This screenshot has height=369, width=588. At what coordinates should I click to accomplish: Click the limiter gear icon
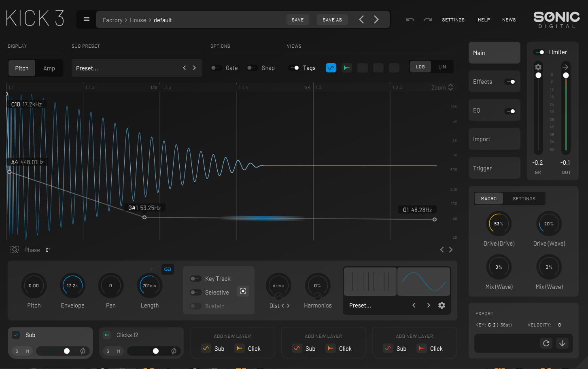(538, 67)
